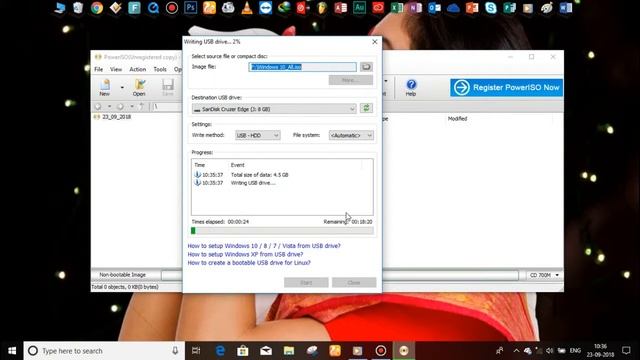Refresh the destination USB drive list
The height and width of the screenshot is (360, 640).
[x=366, y=108]
